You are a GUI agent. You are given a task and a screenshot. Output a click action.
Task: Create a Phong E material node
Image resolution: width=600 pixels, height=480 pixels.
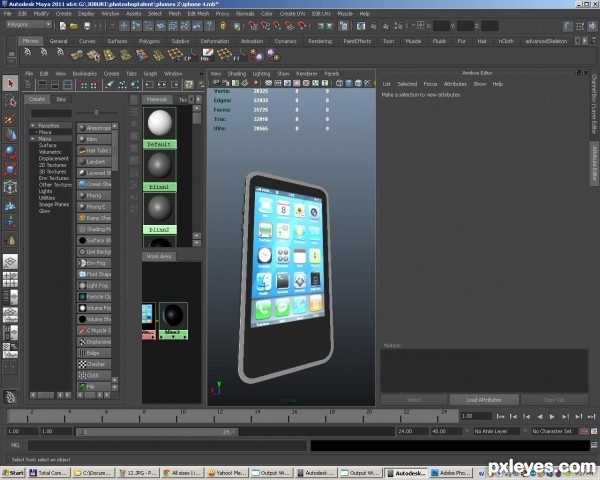pyautogui.click(x=94, y=207)
